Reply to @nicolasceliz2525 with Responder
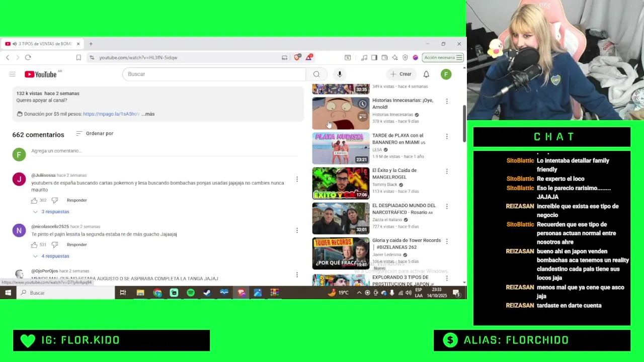 76,244
